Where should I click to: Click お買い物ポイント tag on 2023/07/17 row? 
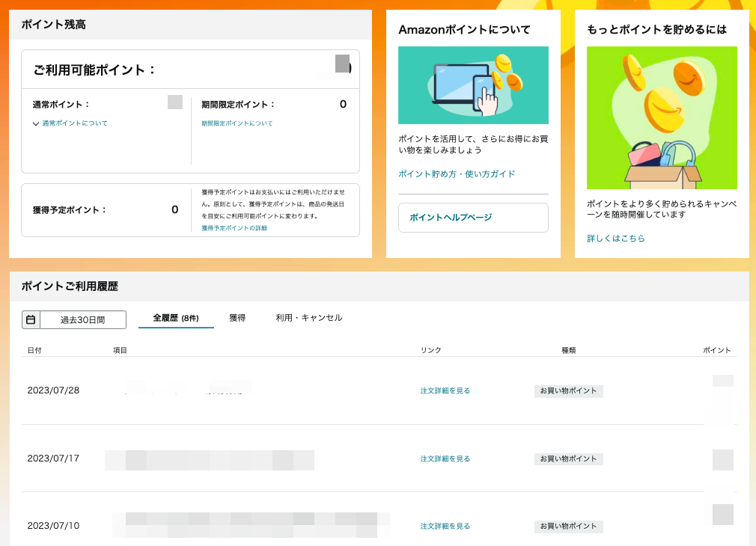coord(568,458)
